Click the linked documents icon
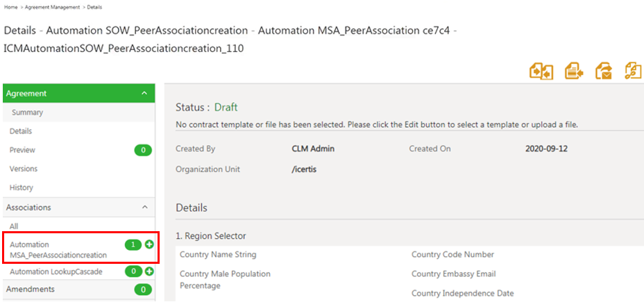 coord(633,70)
